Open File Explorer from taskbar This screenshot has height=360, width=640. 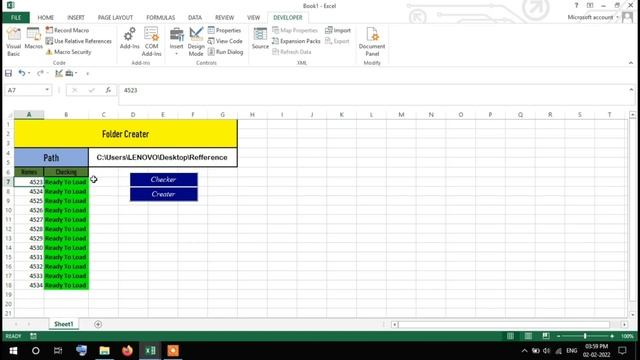tap(104, 351)
